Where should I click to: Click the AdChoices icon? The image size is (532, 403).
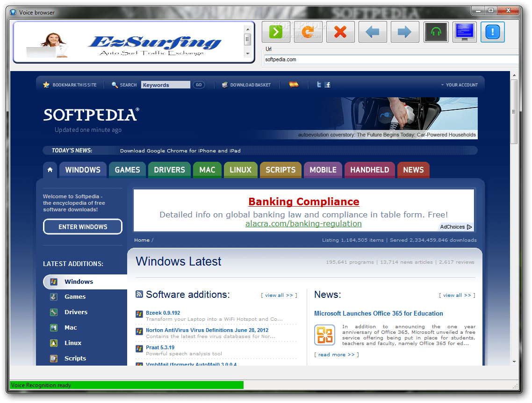click(469, 227)
